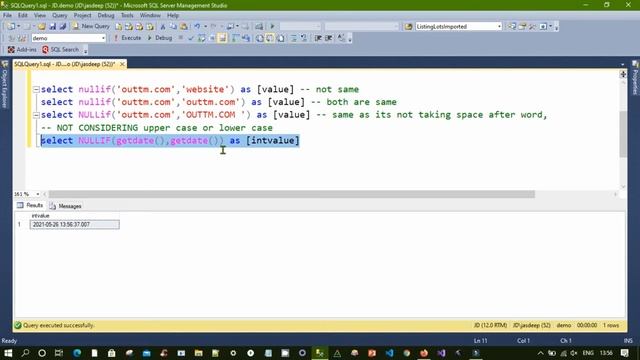640x360 pixels.
Task: Open the File menu
Action: tap(7, 16)
